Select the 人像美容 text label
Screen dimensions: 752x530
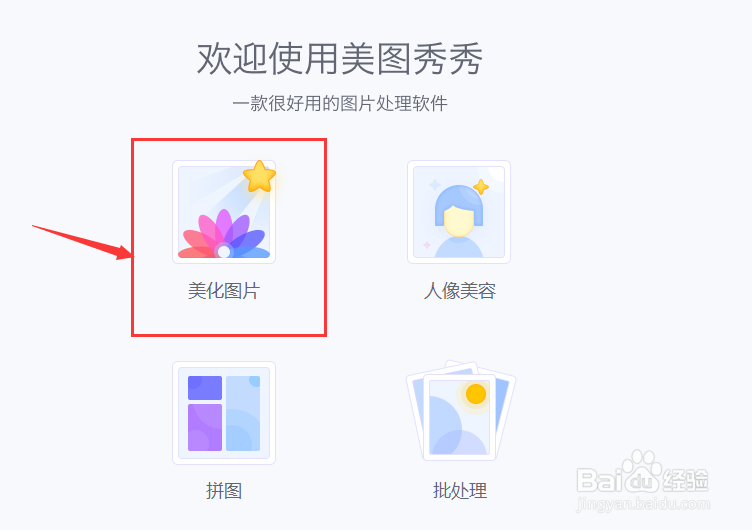(x=459, y=291)
